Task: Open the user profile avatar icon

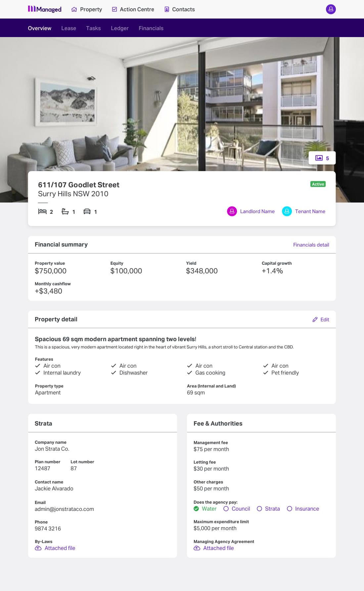Action: pos(331,9)
